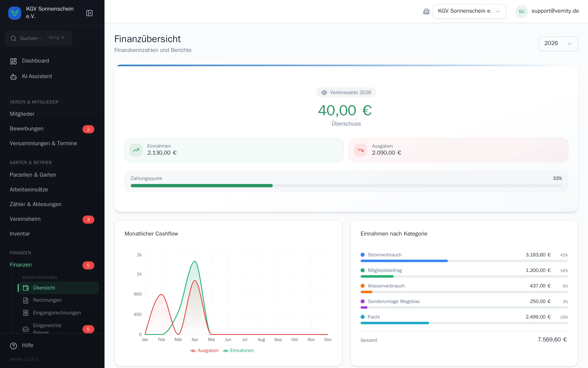Image resolution: width=588 pixels, height=368 pixels.
Task: Click the Hilfe question mark icon
Action: (x=13, y=346)
